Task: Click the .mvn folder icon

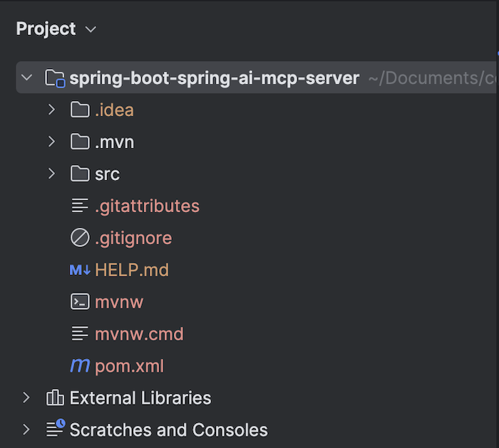Action: [x=80, y=142]
